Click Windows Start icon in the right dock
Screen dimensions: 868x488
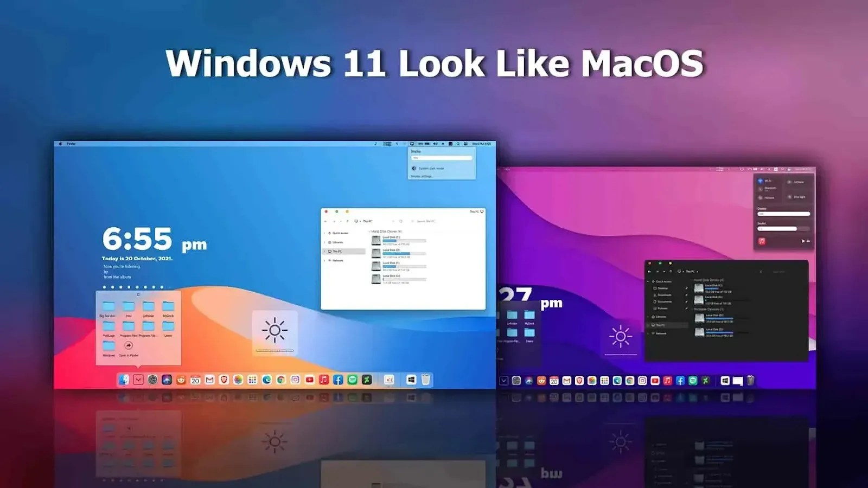tap(725, 381)
